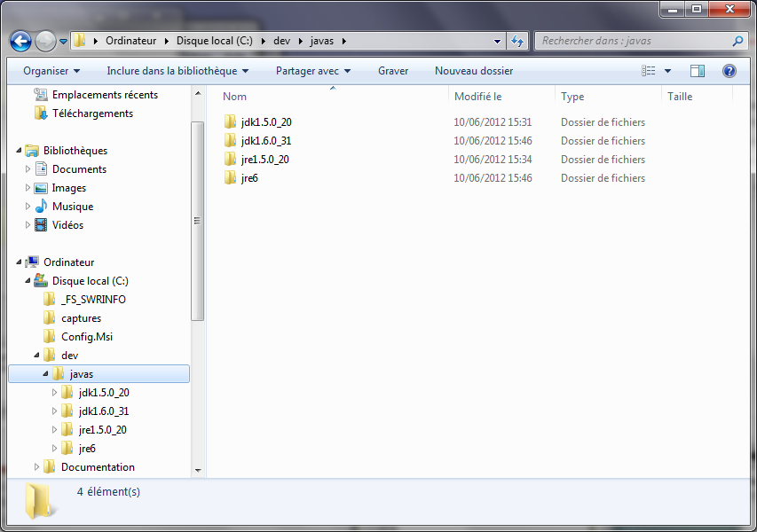This screenshot has width=757, height=532.
Task: Open the view options dropdown arrow
Action: (x=667, y=71)
